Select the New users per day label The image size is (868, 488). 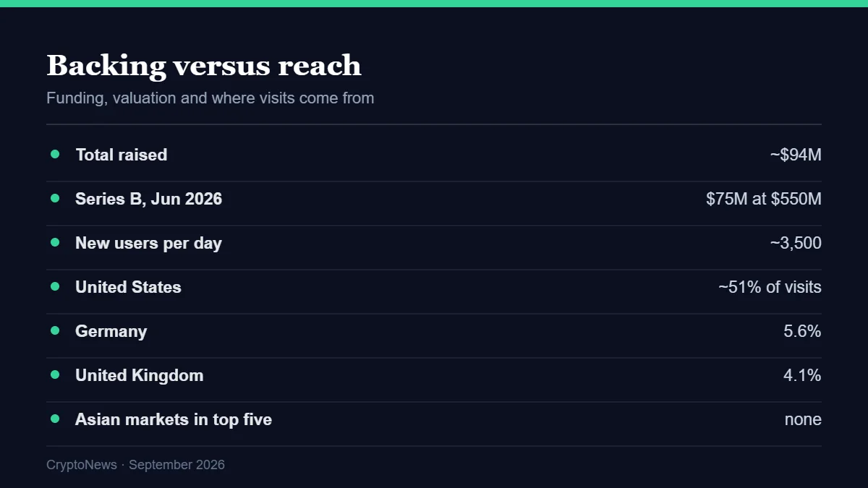[148, 243]
